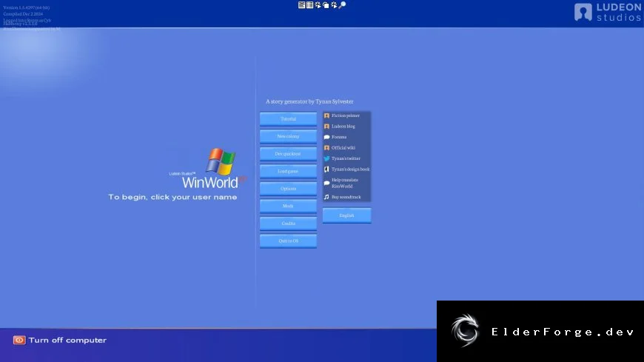644x362 pixels.
Task: Click the star-cursor icon beside the magnifier
Action: tap(334, 5)
